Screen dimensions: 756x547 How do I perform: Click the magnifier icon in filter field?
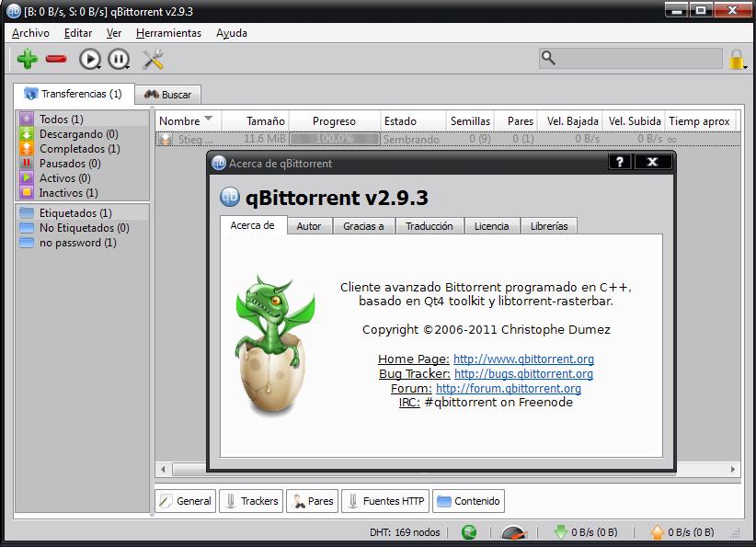pyautogui.click(x=548, y=58)
